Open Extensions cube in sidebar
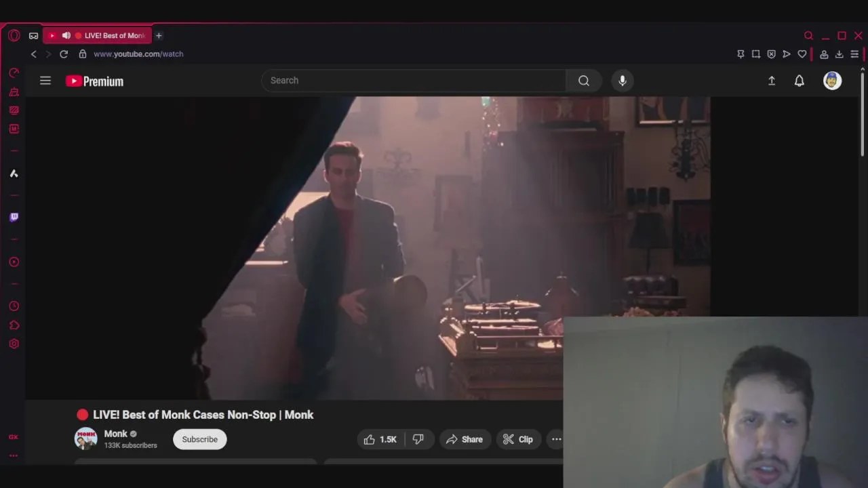The width and height of the screenshot is (868, 488). tap(14, 325)
